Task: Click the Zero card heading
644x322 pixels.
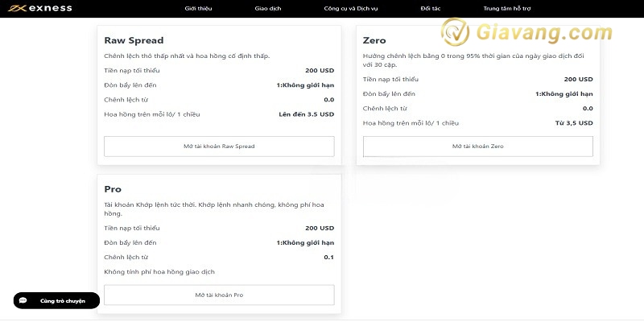Action: [374, 40]
